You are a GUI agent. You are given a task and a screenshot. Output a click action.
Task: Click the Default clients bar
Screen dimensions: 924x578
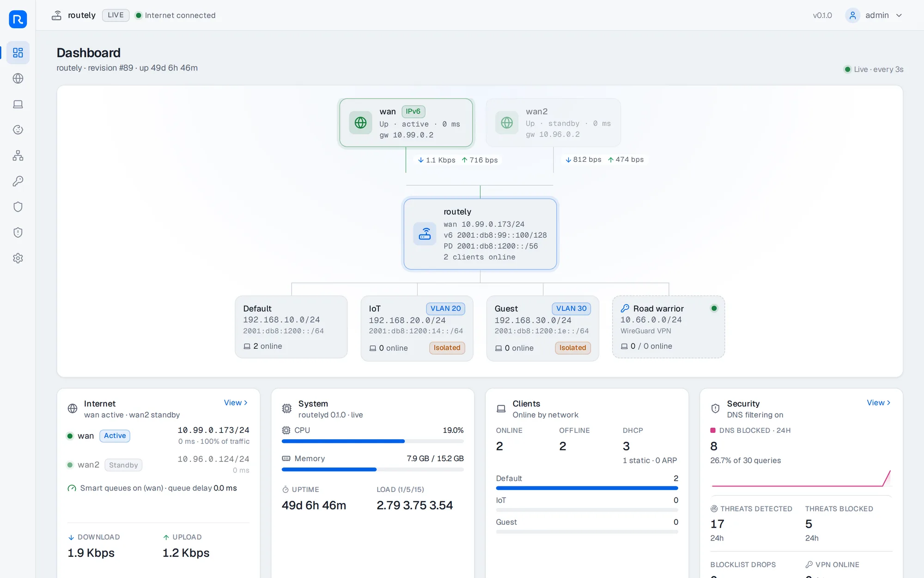coord(587,488)
